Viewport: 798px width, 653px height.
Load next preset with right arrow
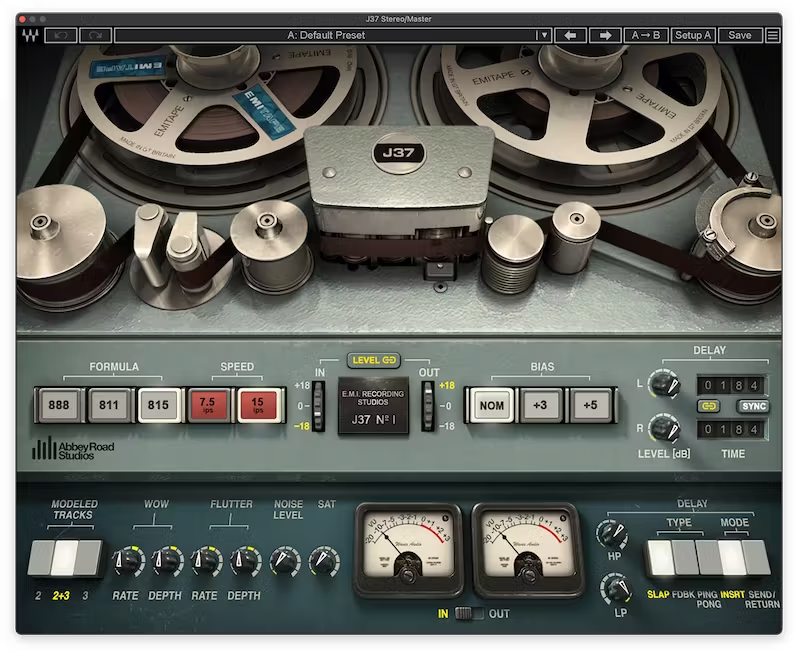[x=605, y=35]
